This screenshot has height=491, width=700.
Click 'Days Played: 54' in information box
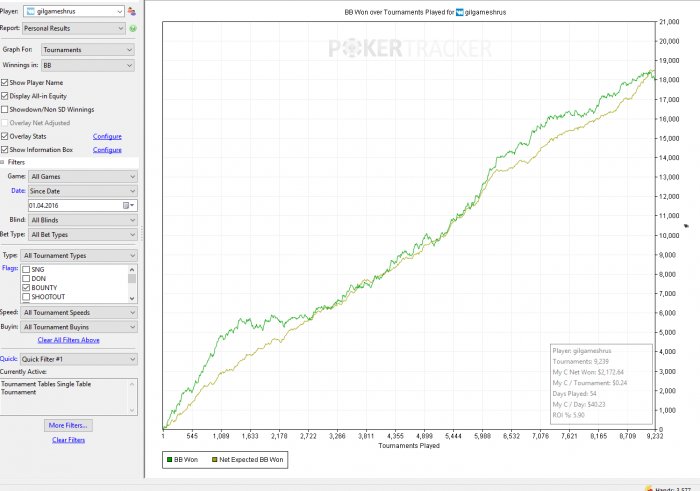[575, 394]
